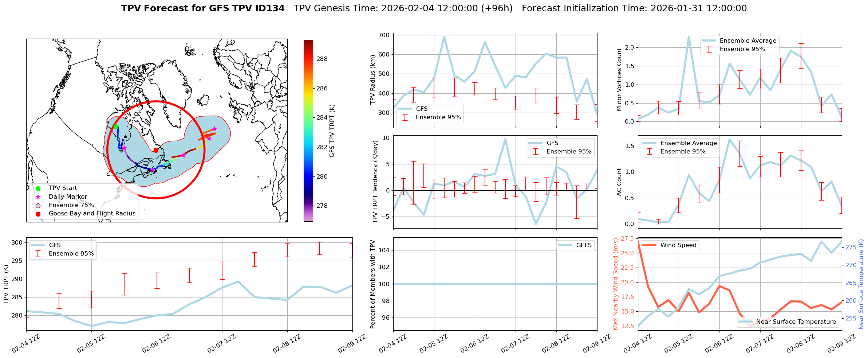
Task: Click the bold "TPV Forecast for GFS TPV ID134" title
Action: (203, 8)
